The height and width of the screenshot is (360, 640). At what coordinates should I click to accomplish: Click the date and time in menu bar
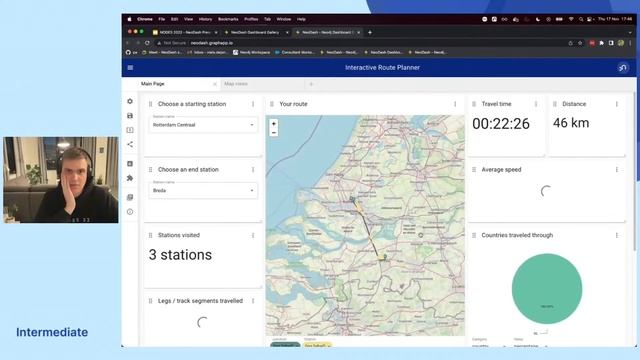click(615, 19)
